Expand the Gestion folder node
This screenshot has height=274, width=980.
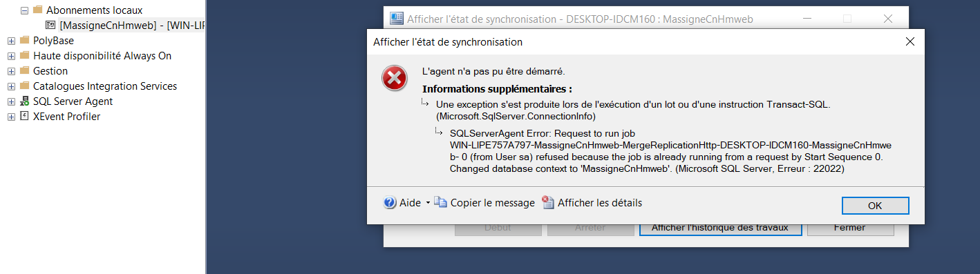coord(11,71)
